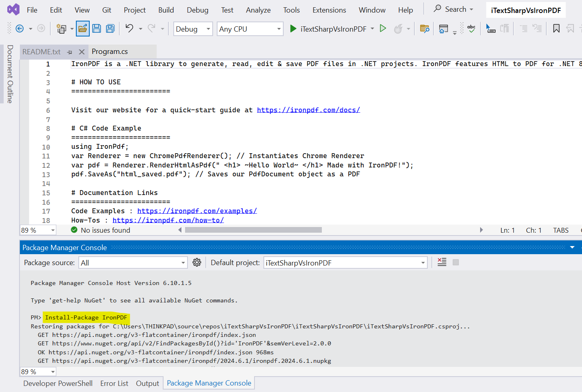Open the ironpdf.com/examples link

[x=197, y=211]
